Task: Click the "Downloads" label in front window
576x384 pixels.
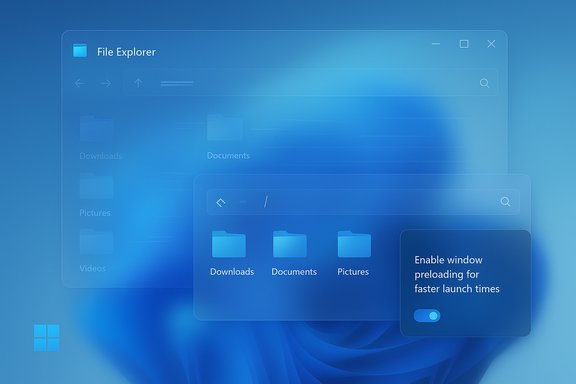Action: pos(232,272)
